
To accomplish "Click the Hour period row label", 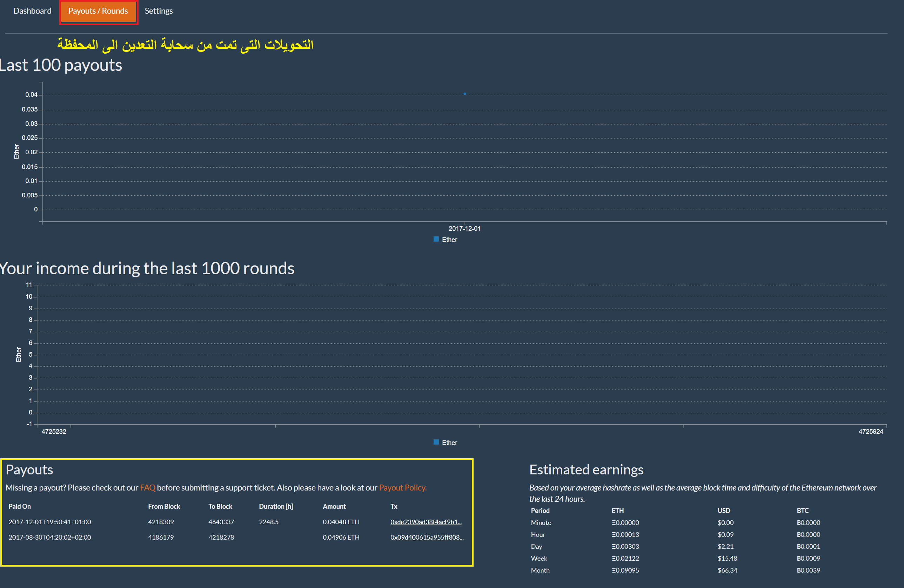I will tap(538, 534).
